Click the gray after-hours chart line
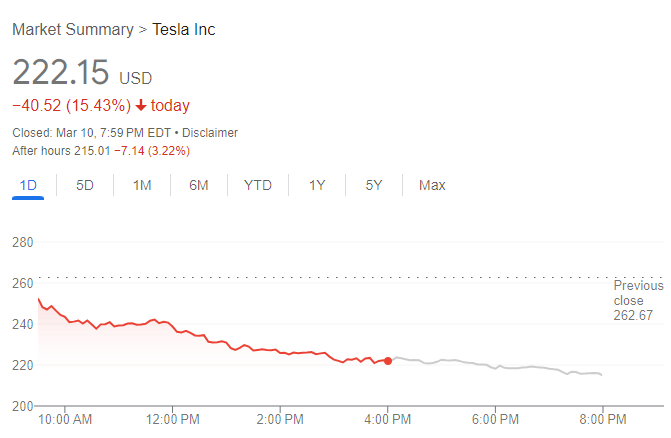The height and width of the screenshot is (438, 671). [x=500, y=367]
